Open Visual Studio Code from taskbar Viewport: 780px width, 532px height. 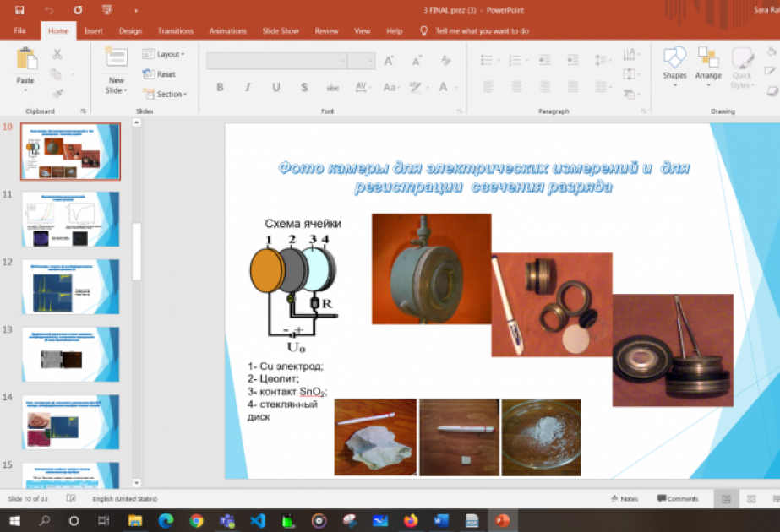tap(258, 520)
